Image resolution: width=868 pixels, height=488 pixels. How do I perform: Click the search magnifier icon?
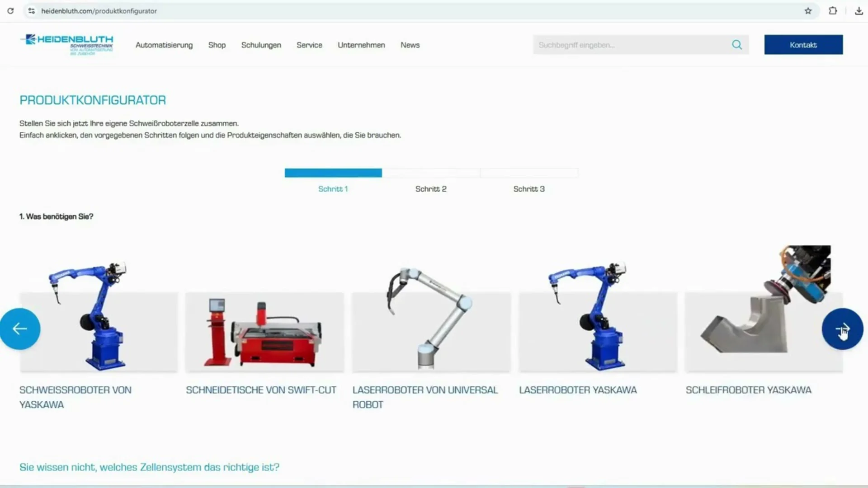tap(737, 45)
